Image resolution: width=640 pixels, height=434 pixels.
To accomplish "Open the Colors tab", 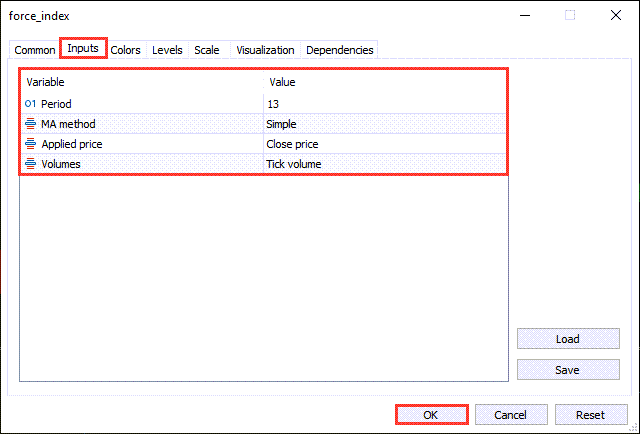I will (x=126, y=50).
